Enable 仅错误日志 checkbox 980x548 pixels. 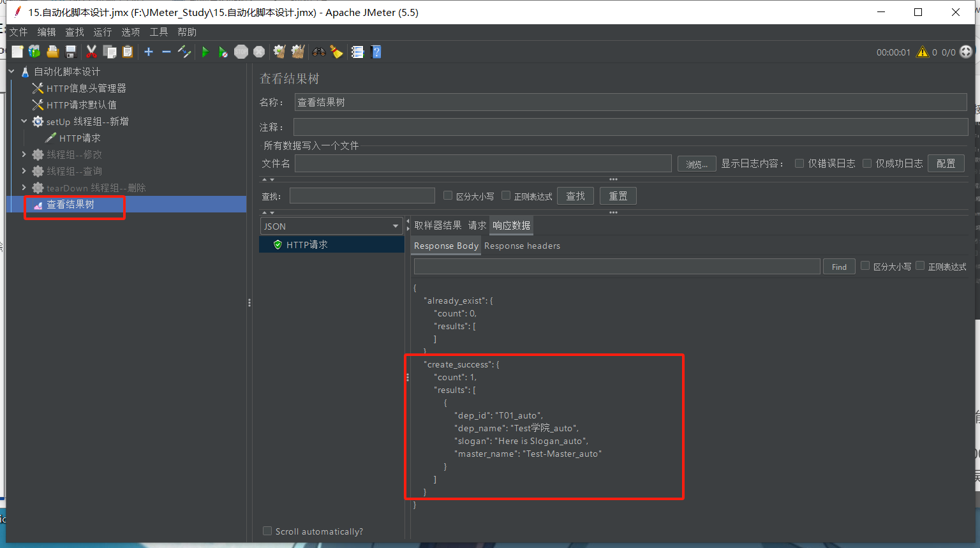(799, 163)
